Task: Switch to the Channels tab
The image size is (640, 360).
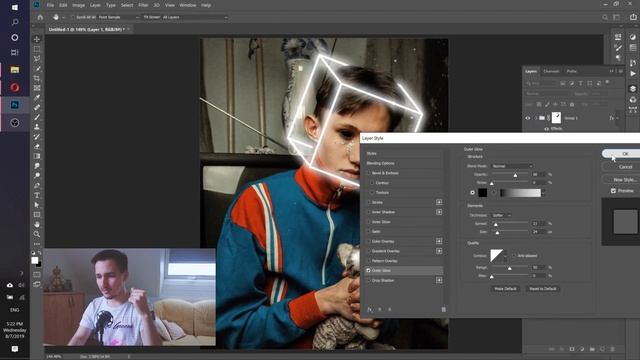Action: point(551,71)
